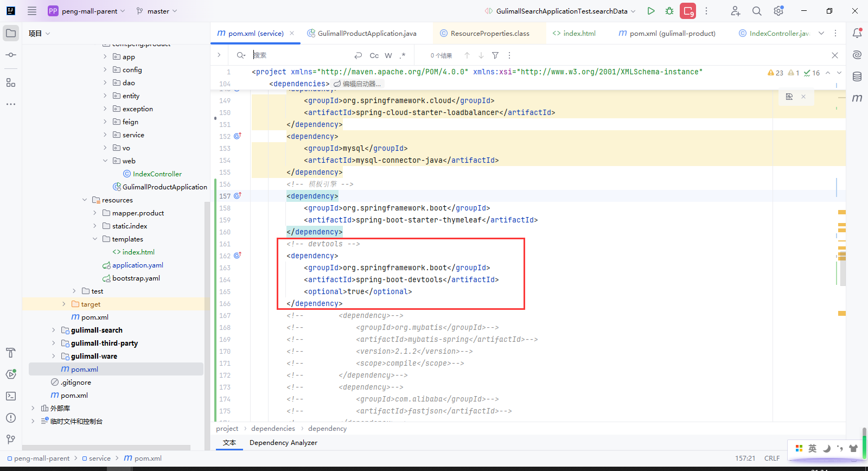Click dependencies breadcrumb in editor
868x471 pixels.
[273, 429]
